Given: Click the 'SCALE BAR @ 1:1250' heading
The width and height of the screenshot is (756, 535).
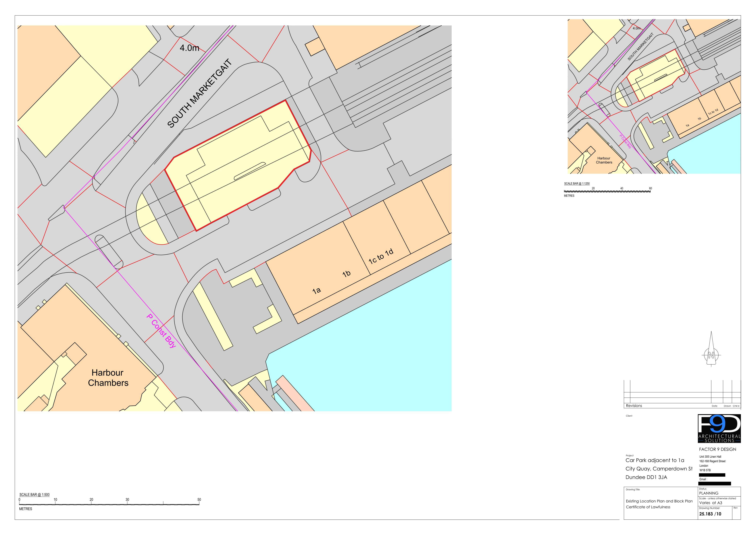Looking at the screenshot, I should (577, 184).
